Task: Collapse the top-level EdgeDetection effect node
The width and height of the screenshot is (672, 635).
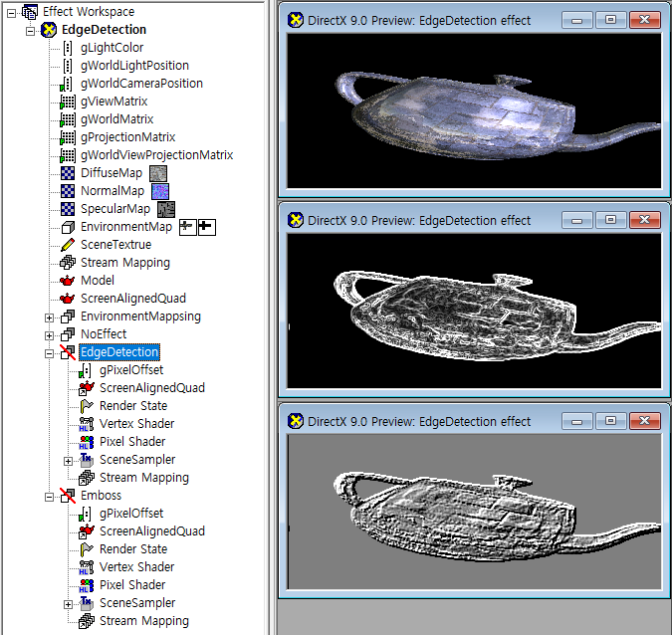Action: tap(30, 31)
